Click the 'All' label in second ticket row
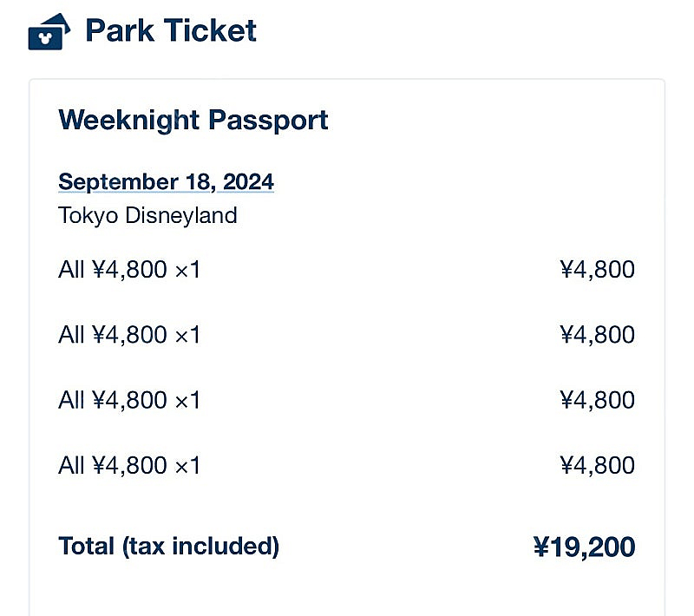 [x=71, y=335]
